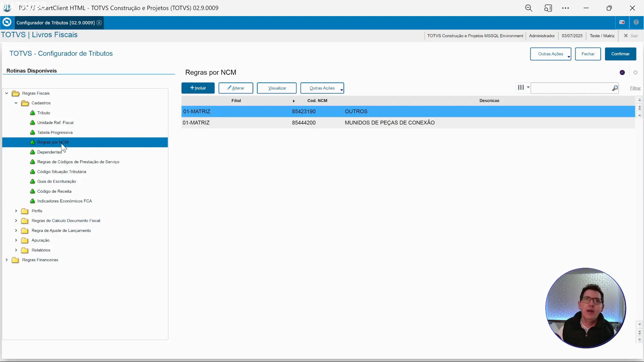Click the column layout icon above the grid
644x362 pixels.
pos(521,88)
